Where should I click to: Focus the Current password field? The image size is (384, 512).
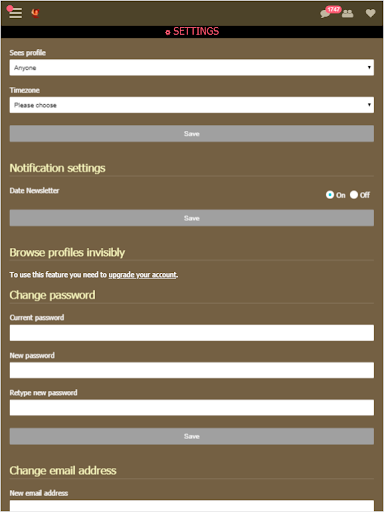coord(192,333)
